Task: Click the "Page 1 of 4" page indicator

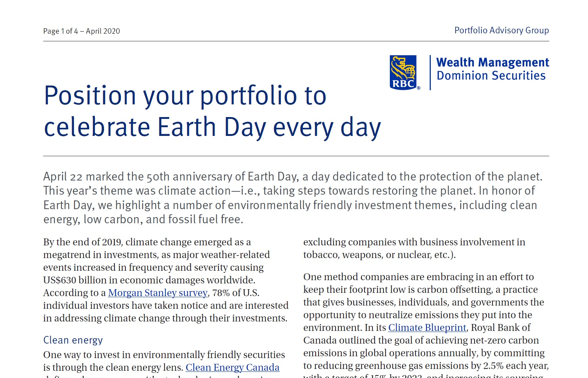Action: 61,31
